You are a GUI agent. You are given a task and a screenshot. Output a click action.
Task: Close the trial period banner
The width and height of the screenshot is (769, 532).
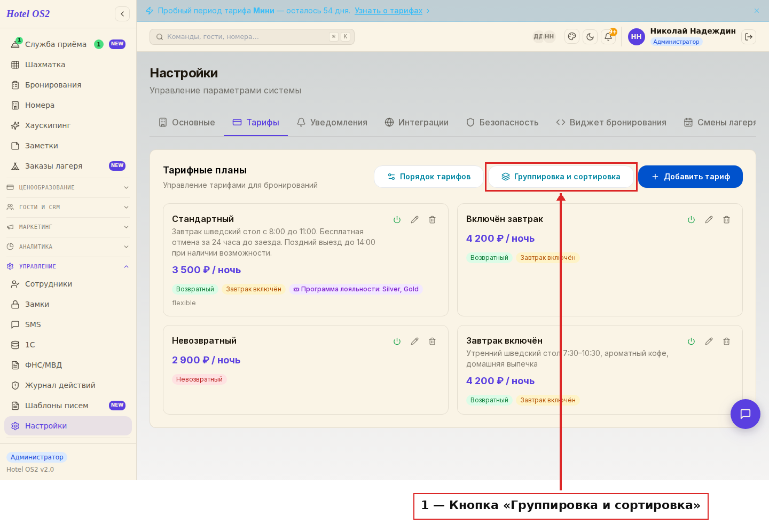pyautogui.click(x=757, y=11)
